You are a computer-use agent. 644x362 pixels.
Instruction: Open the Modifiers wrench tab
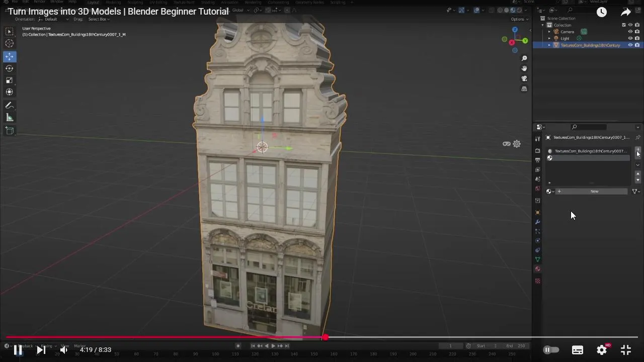pyautogui.click(x=537, y=222)
